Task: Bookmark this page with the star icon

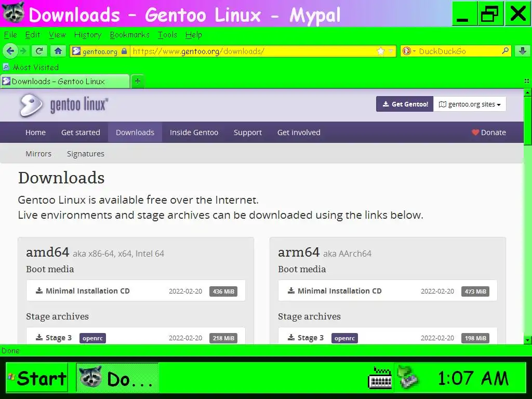Action: (x=381, y=51)
